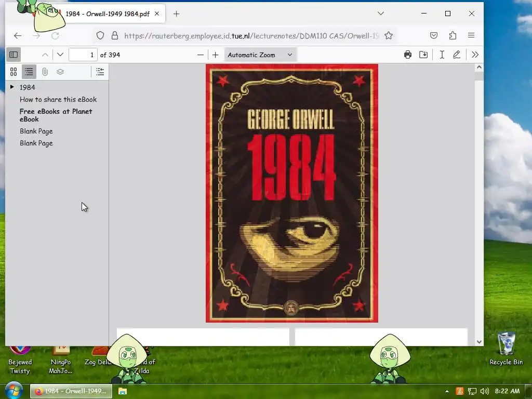The width and height of the screenshot is (532, 399).
Task: Open File Explorer from taskbar
Action: click(x=123, y=391)
